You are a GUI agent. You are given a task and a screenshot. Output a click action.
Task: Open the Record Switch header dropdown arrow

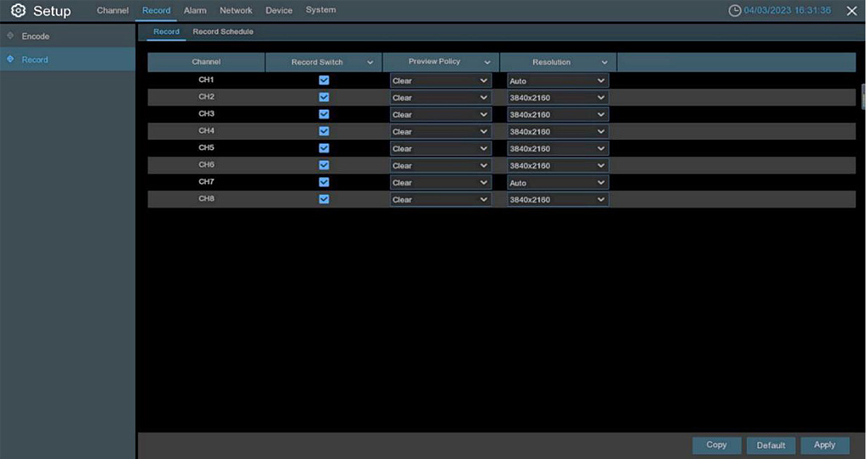click(370, 63)
